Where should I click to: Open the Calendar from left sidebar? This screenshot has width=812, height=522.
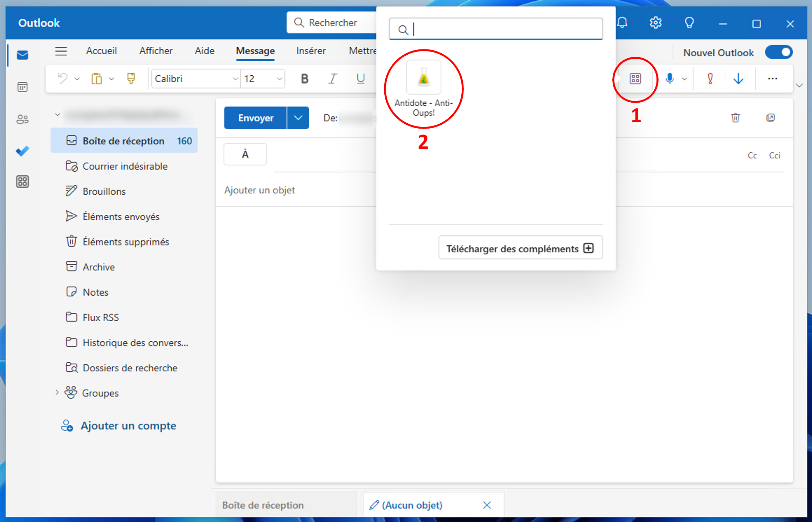point(22,87)
